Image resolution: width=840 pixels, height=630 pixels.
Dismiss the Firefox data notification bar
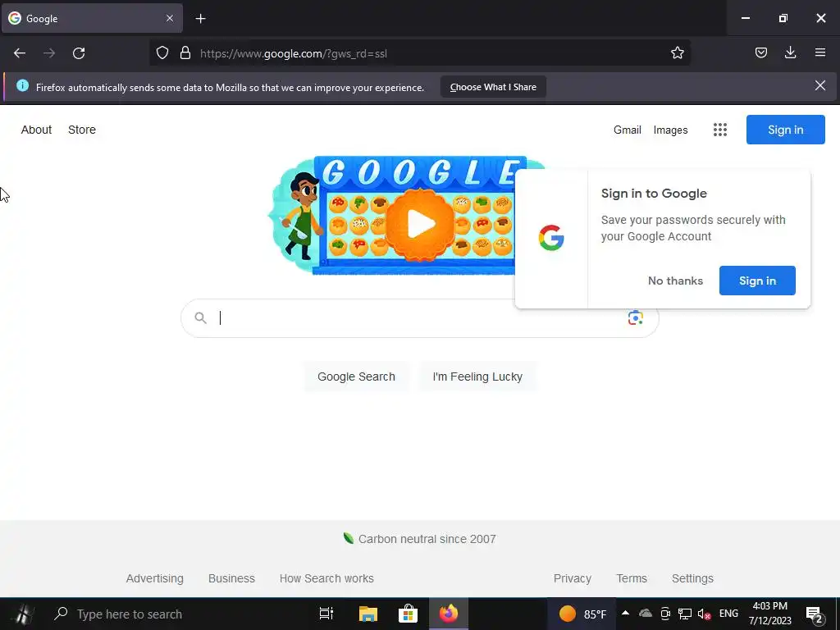click(x=819, y=85)
